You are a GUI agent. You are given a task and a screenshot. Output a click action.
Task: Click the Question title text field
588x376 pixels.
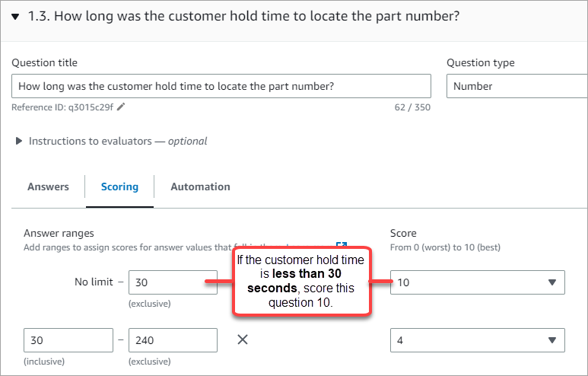coord(221,86)
